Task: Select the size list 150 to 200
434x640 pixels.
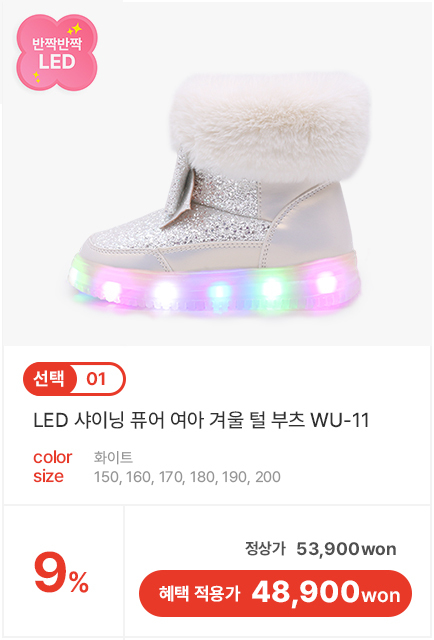Action: (x=187, y=477)
